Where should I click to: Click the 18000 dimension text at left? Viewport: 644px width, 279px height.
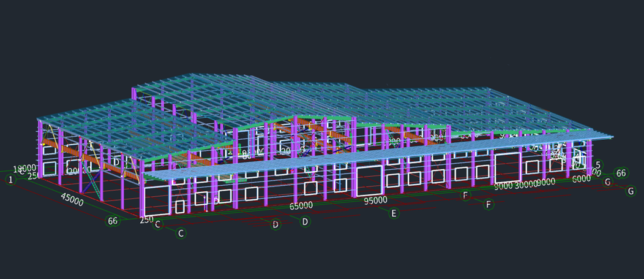24,168
